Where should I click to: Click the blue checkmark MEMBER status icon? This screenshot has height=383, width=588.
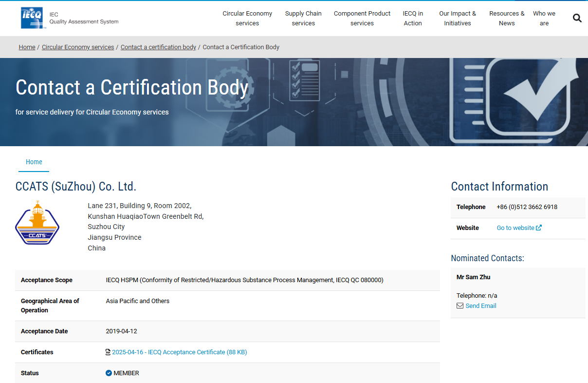click(109, 373)
